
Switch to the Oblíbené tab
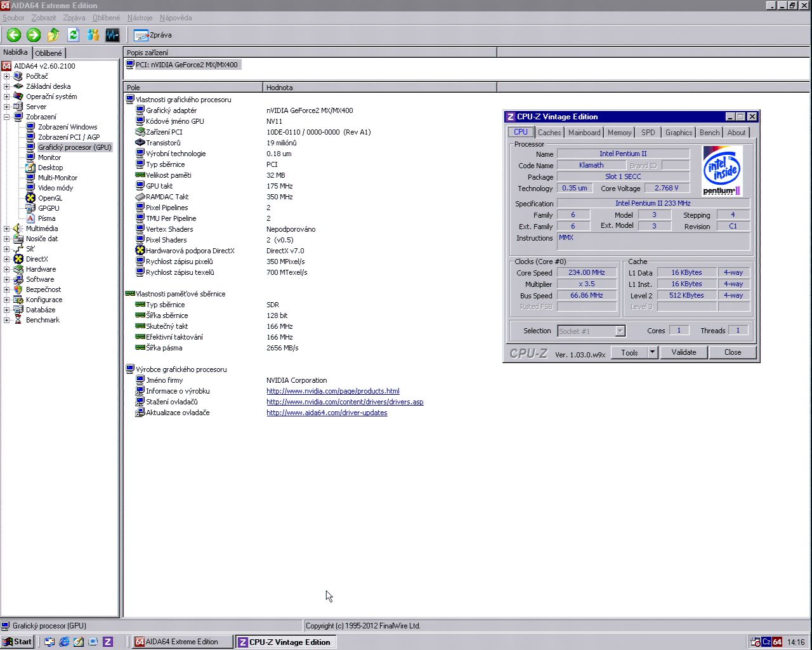tap(49, 53)
